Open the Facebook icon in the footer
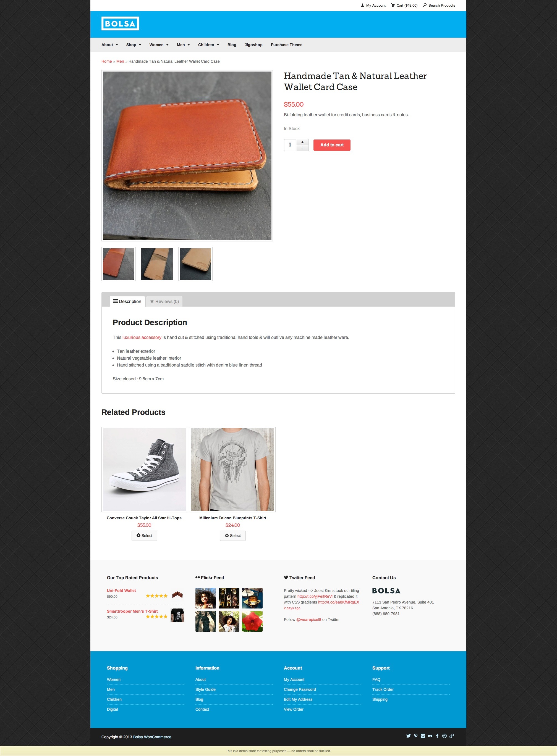 pyautogui.click(x=437, y=736)
